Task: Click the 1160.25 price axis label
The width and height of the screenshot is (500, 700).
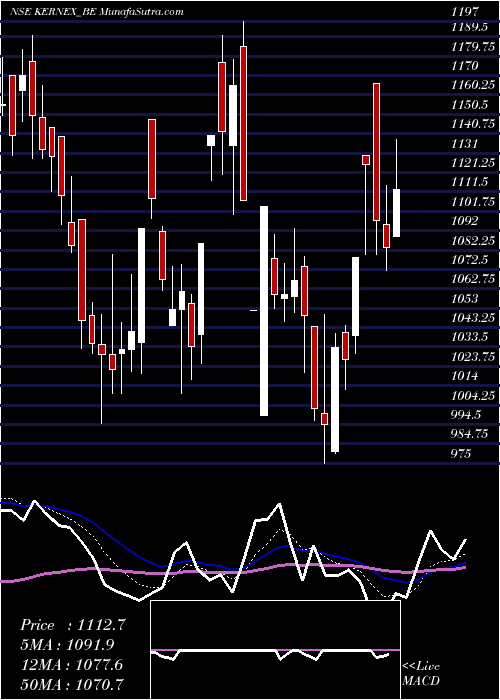Action: coord(473,86)
